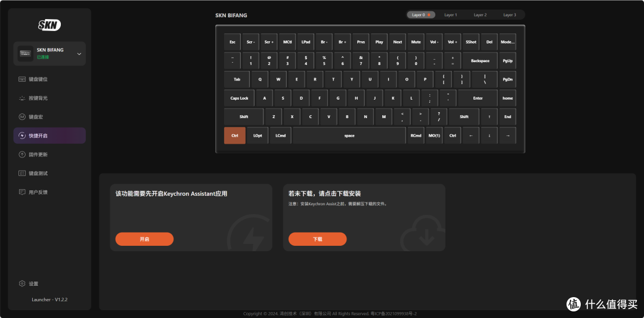Image resolution: width=644 pixels, height=318 pixels.
Task: Select the SShot key
Action: [x=471, y=42]
